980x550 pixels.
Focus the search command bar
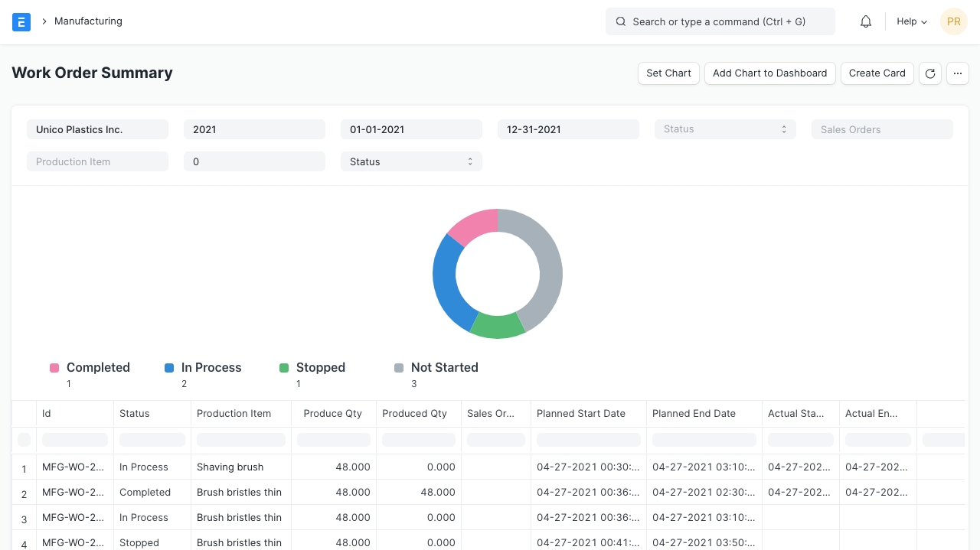click(x=720, y=21)
